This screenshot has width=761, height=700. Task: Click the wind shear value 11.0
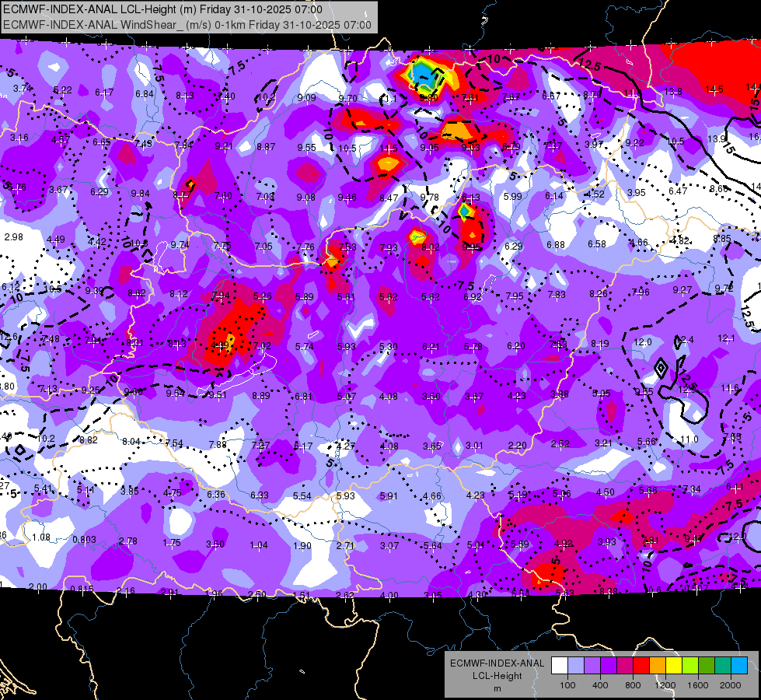coord(689,439)
